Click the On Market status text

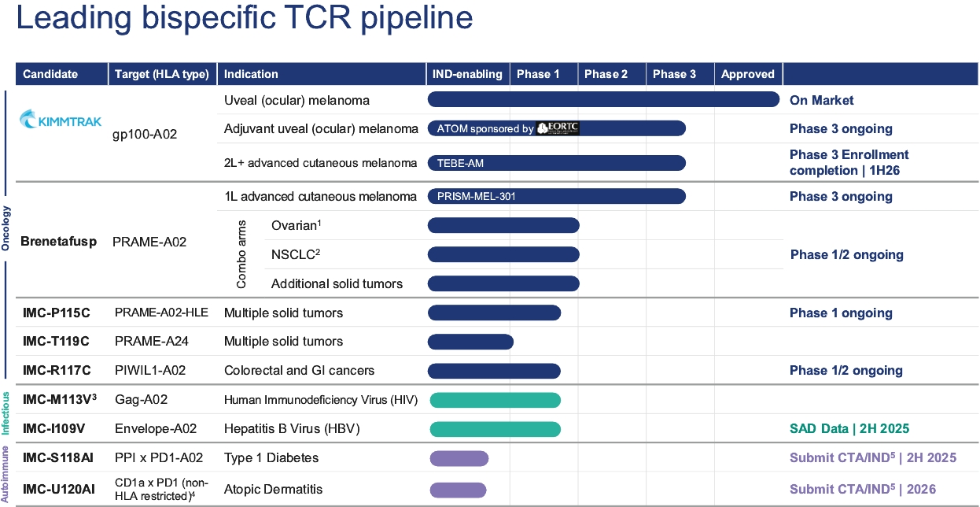click(821, 100)
